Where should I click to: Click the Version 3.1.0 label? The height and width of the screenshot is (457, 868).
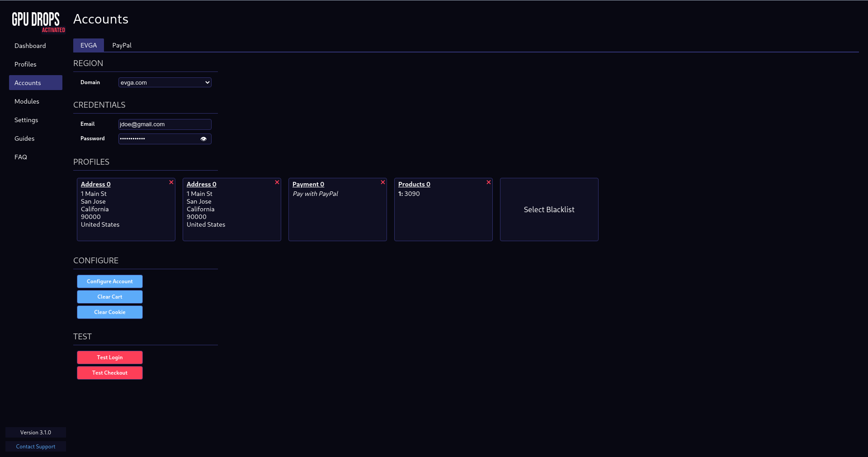[36, 433]
